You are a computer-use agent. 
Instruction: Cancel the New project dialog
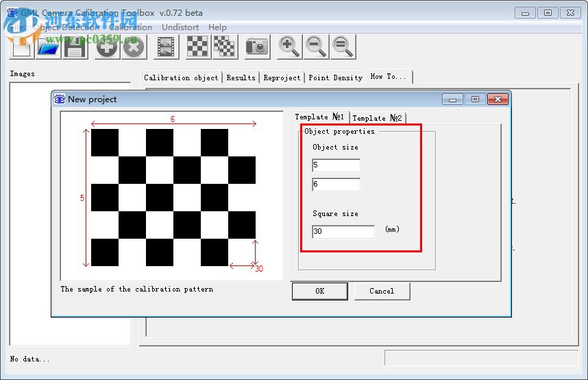tap(382, 291)
